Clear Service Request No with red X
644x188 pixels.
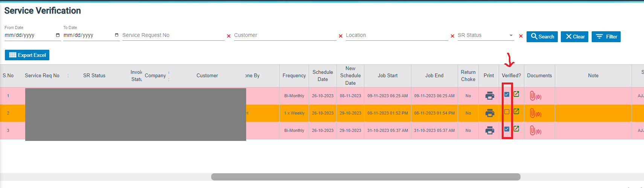(228, 36)
